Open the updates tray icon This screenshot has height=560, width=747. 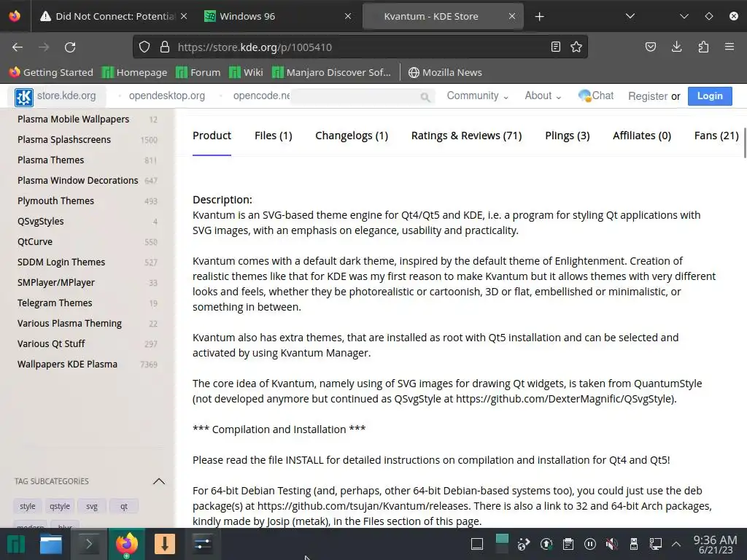click(x=546, y=544)
